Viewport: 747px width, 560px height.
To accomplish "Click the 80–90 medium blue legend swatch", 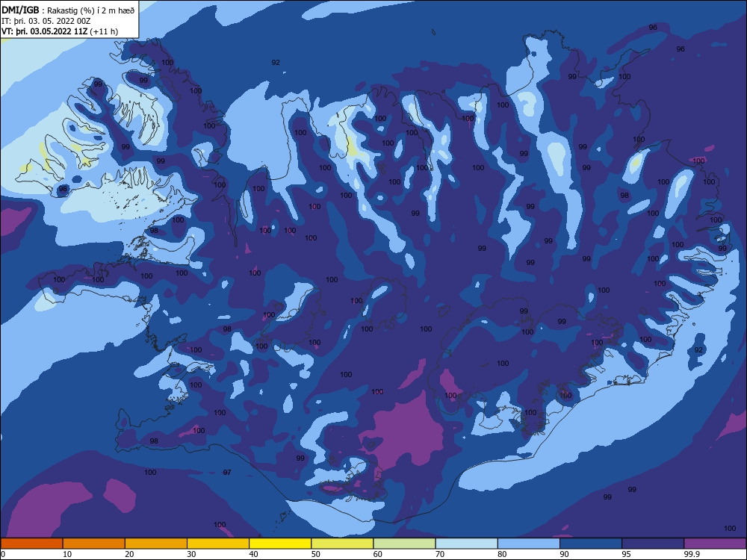I will (x=529, y=544).
